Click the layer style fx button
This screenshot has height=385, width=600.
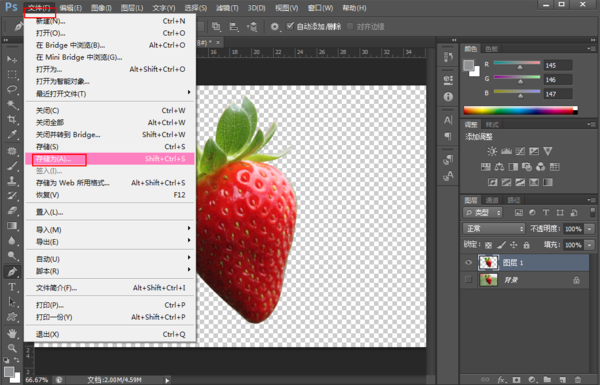502,380
